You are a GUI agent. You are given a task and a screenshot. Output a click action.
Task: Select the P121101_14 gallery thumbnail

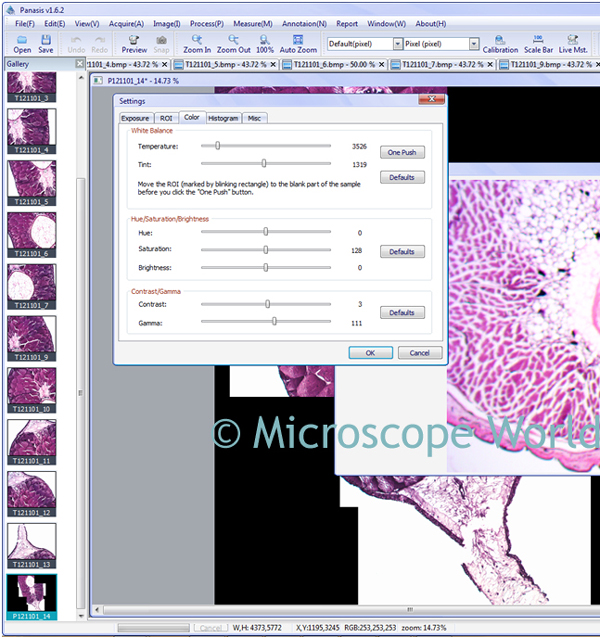32,597
